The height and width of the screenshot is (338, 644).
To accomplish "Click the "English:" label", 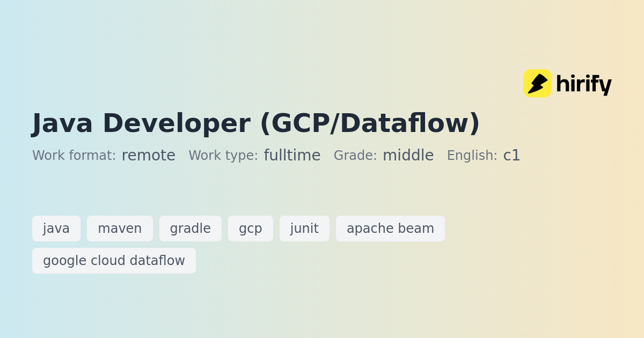I will tap(472, 156).
